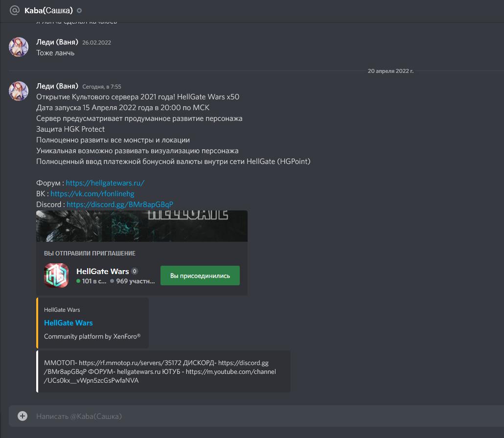The height and width of the screenshot is (438, 504).
Task: Click the line 'Сервер предусматривает продуманное развитие персонажа'
Action: coord(139,118)
